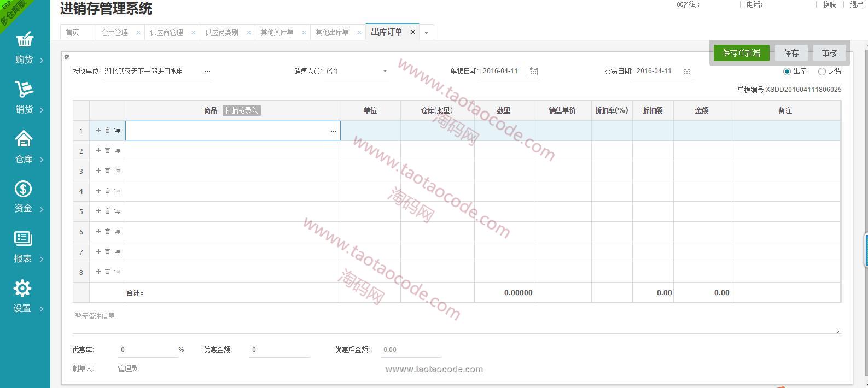
Task: Open the tab list dropdown arrow
Action: (x=426, y=33)
